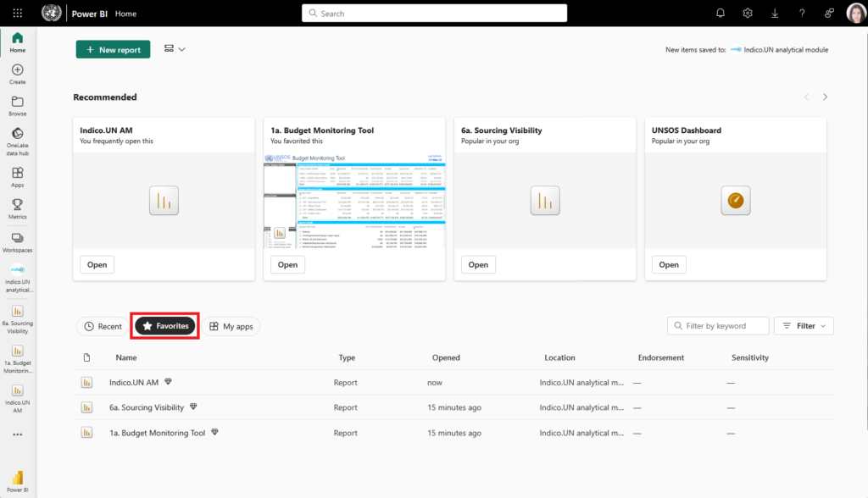
Task: Click the Indico.UN AM card thumbnail
Action: (x=164, y=201)
